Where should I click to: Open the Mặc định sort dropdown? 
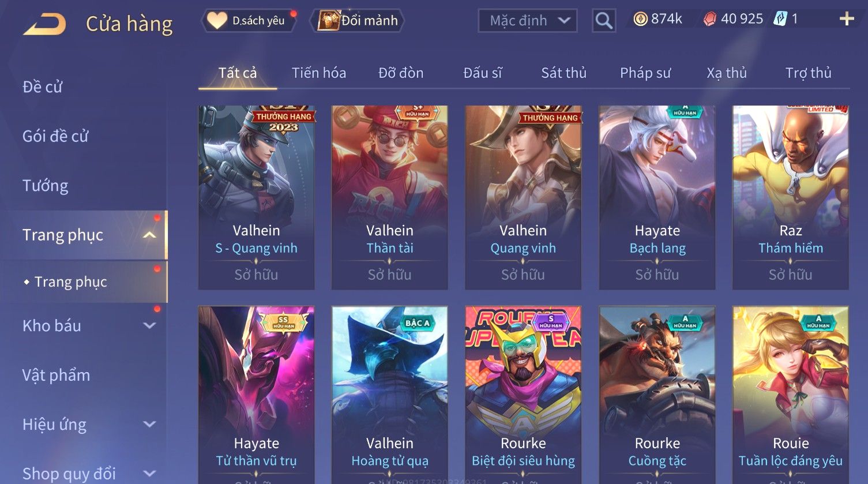[x=527, y=21]
